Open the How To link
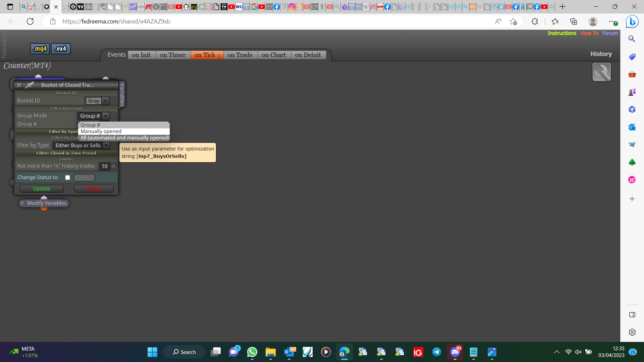 pos(589,33)
